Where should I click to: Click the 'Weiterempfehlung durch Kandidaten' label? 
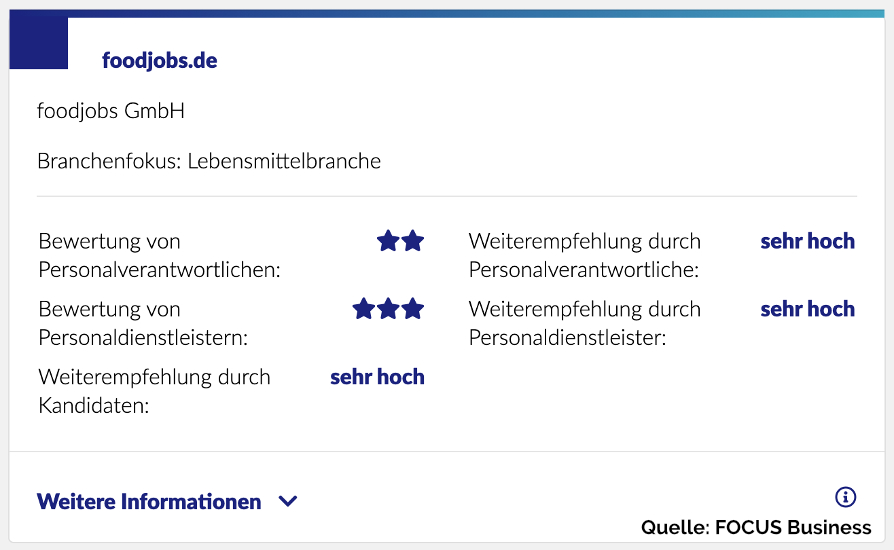[154, 391]
